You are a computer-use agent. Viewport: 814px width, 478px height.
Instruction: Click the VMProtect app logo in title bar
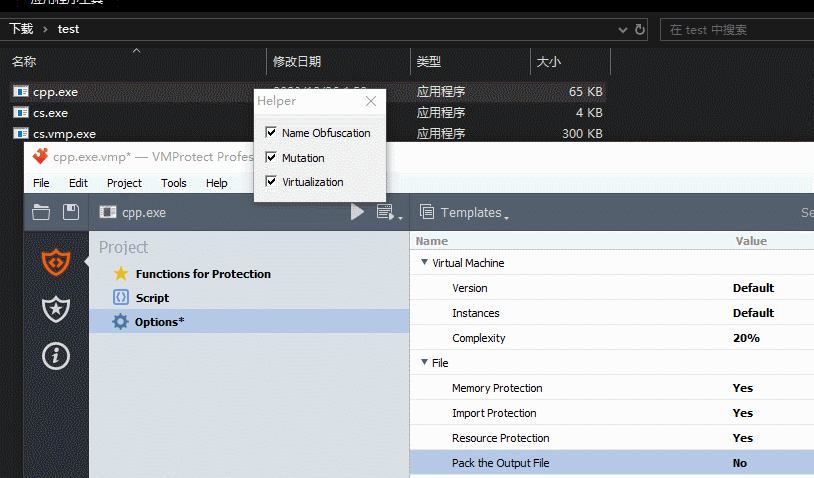coord(40,156)
